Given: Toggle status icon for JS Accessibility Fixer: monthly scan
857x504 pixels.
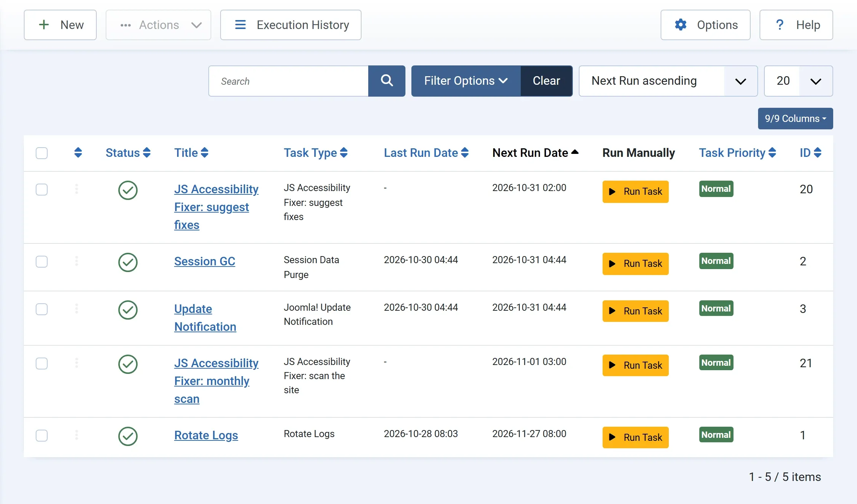Looking at the screenshot, I should point(128,364).
